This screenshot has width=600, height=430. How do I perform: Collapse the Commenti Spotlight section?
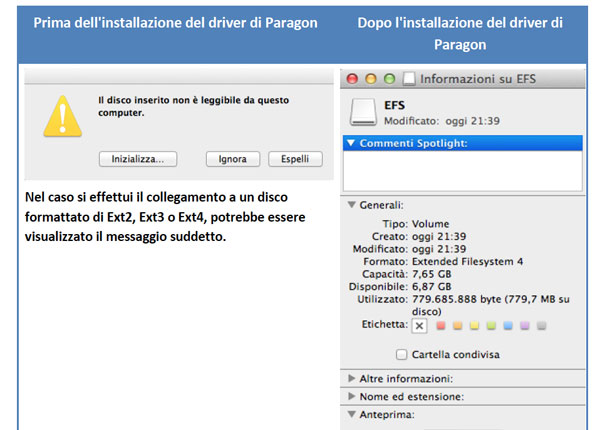[x=351, y=143]
